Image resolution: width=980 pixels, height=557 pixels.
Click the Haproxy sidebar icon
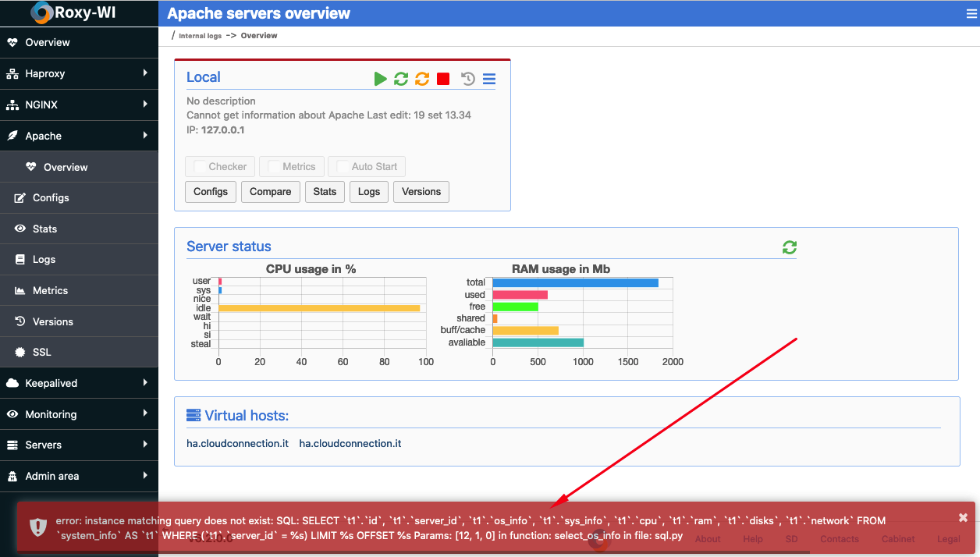(12, 73)
